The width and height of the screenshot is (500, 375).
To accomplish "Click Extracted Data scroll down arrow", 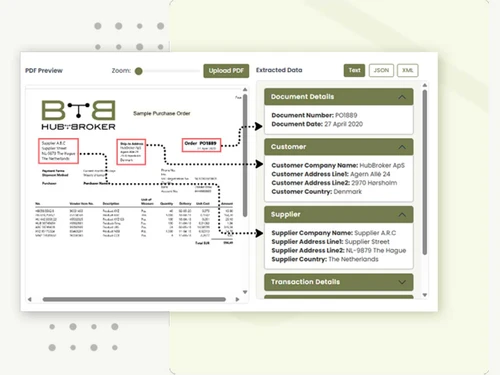I will (x=425, y=295).
